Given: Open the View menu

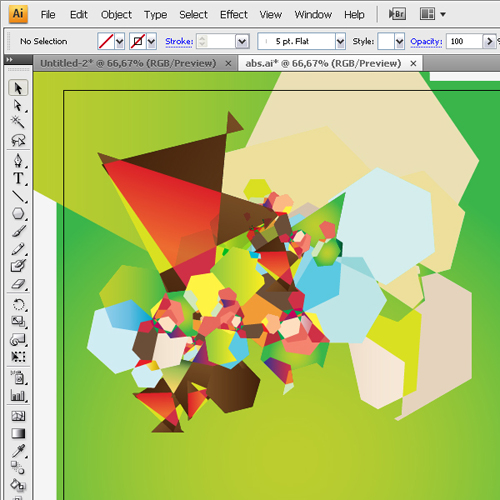Looking at the screenshot, I should tap(271, 15).
